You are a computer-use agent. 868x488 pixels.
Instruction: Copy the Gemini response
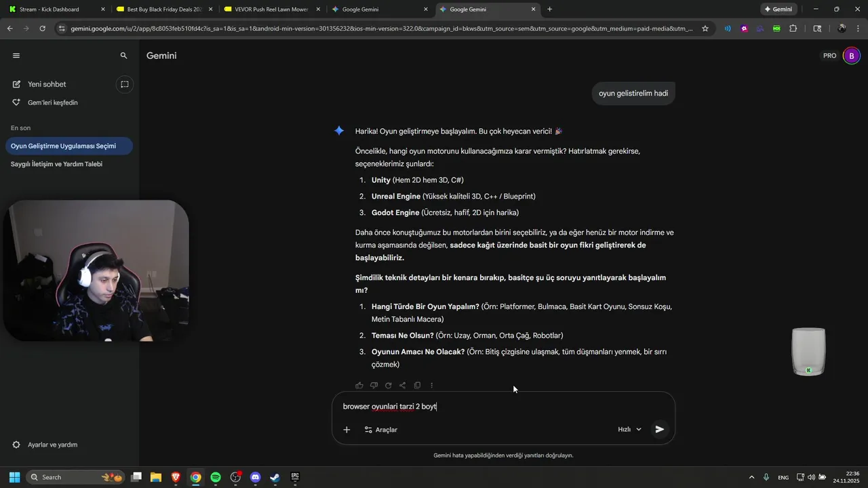[417, 386]
